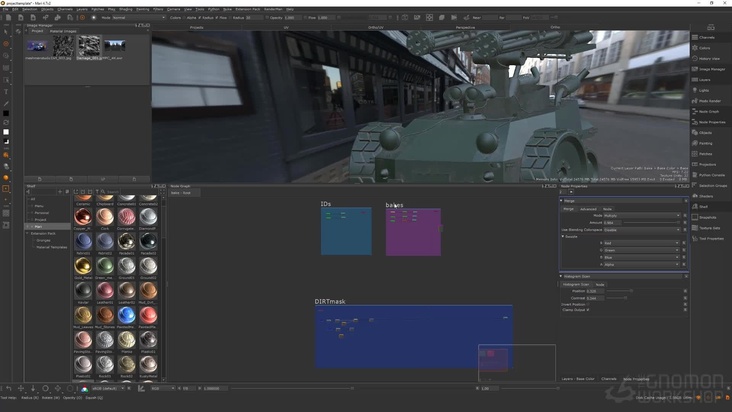Open the Shaders palette in right sidebar
This screenshot has width=732, height=412.
click(x=704, y=196)
